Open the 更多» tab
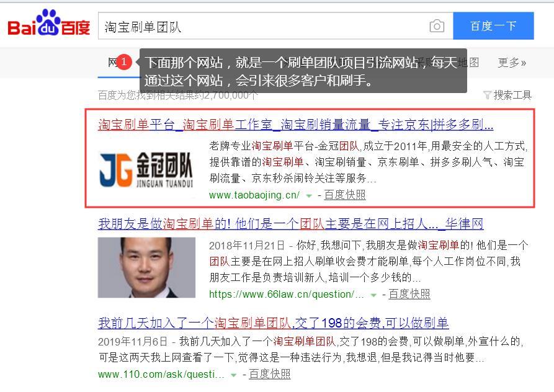 coord(512,63)
